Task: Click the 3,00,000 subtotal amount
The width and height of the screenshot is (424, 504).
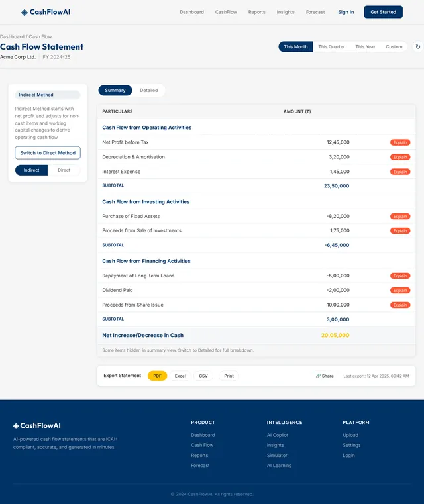Action: [338, 319]
